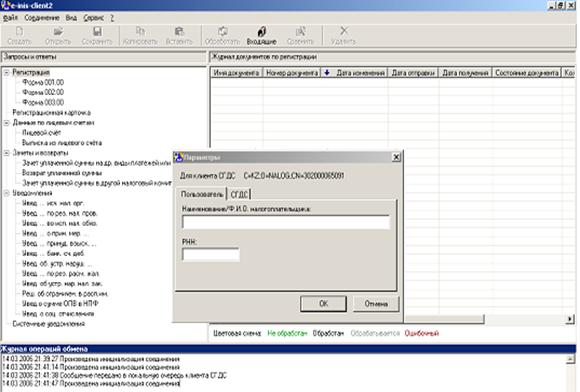The height and width of the screenshot is (392, 580).
Task: Click the Удалить toolbar icon
Action: point(344,36)
